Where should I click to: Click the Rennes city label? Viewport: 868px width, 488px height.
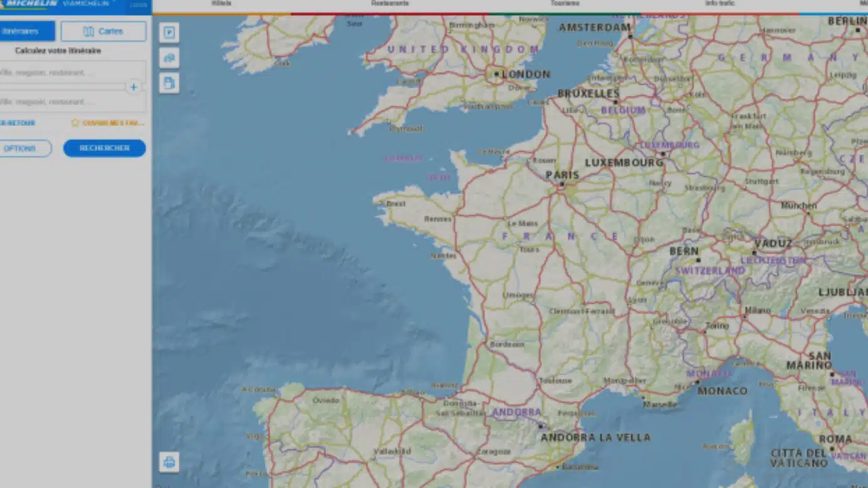coord(437,219)
